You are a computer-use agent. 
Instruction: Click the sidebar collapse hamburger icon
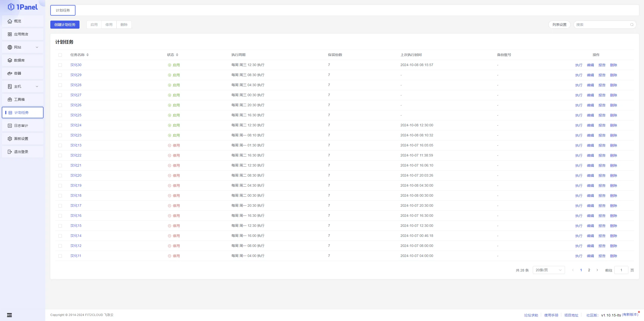click(9, 315)
